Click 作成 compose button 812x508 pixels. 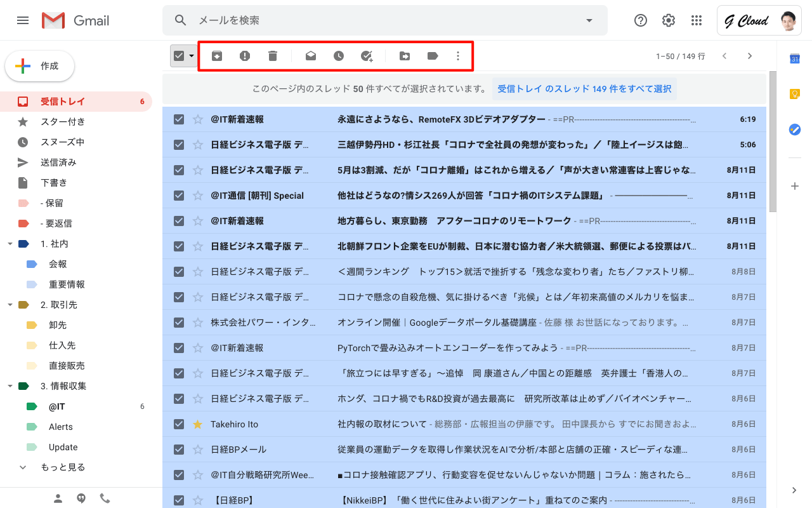40,66
